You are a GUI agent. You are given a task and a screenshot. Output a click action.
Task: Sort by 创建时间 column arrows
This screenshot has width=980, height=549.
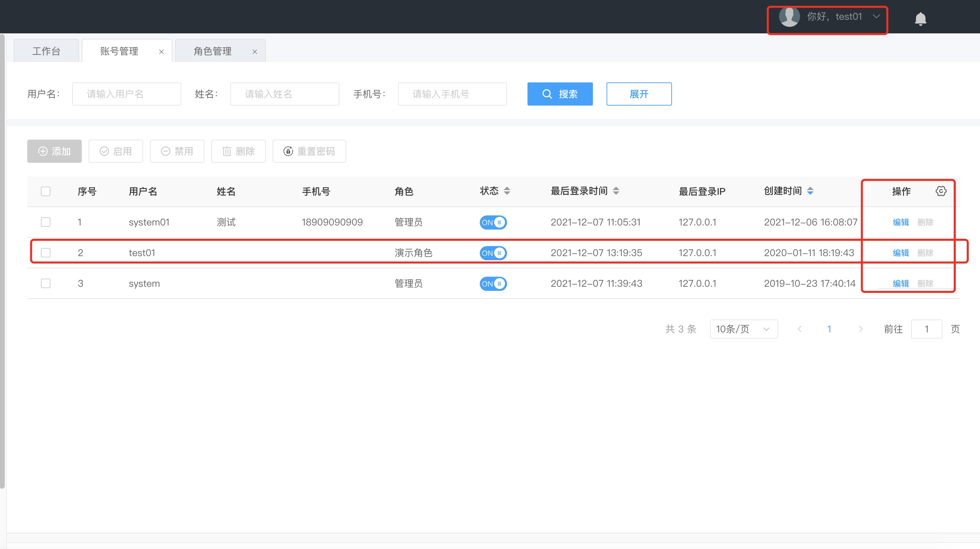[810, 191]
